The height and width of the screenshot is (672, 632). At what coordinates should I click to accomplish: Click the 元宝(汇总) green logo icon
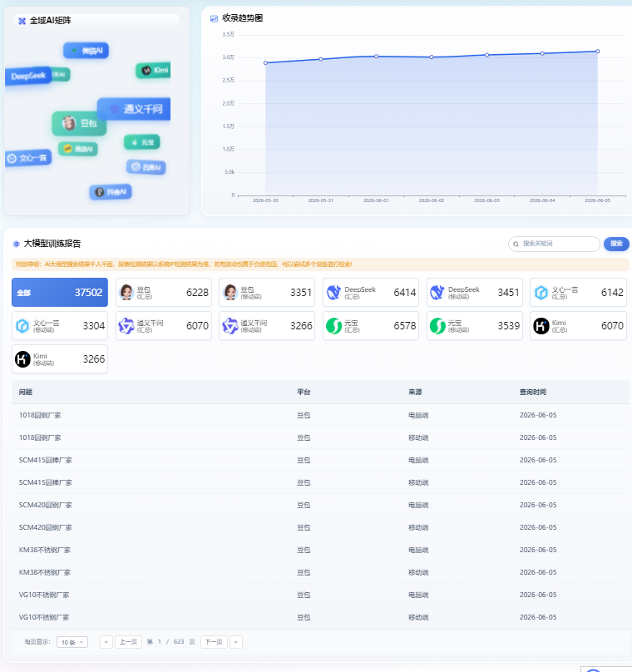pyautogui.click(x=333, y=326)
